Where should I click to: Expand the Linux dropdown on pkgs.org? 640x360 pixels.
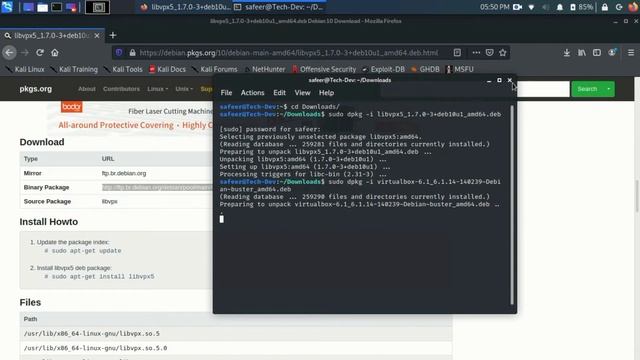158,89
